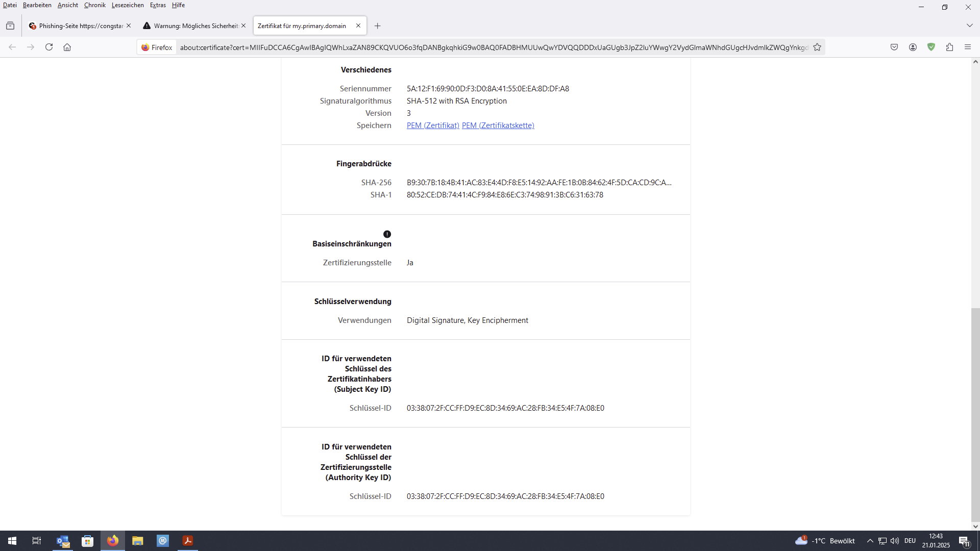This screenshot has width=980, height=551.
Task: Show hidden system tray icons chevron
Action: (870, 541)
